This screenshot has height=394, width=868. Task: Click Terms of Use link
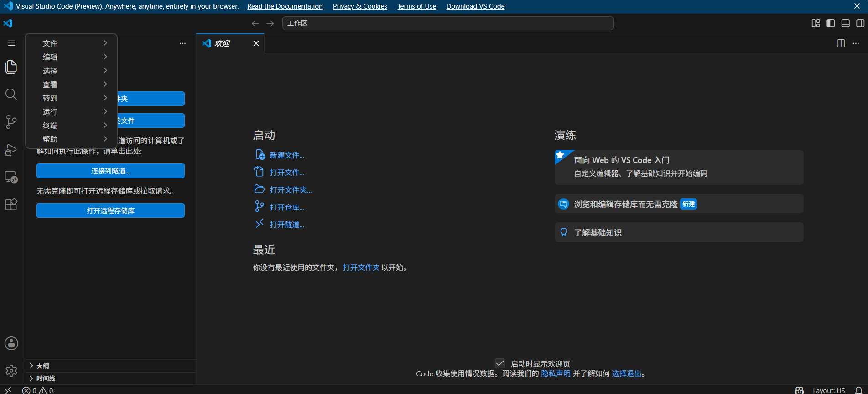pos(416,6)
